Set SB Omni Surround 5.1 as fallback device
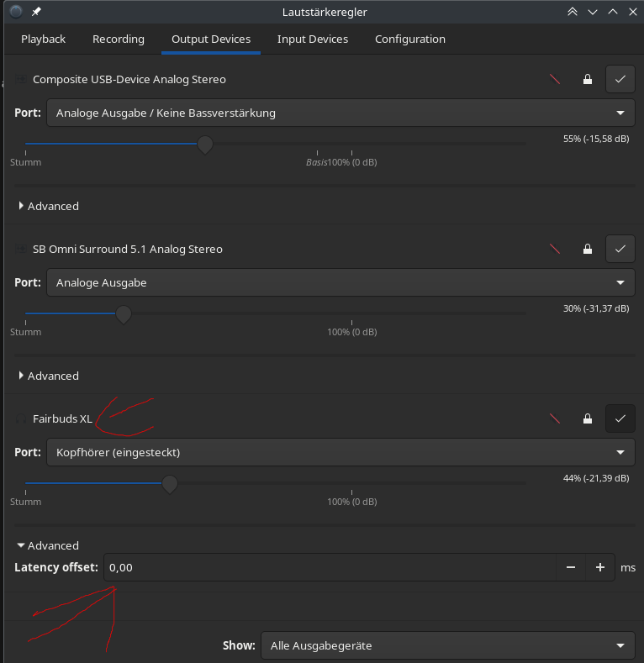 620,249
